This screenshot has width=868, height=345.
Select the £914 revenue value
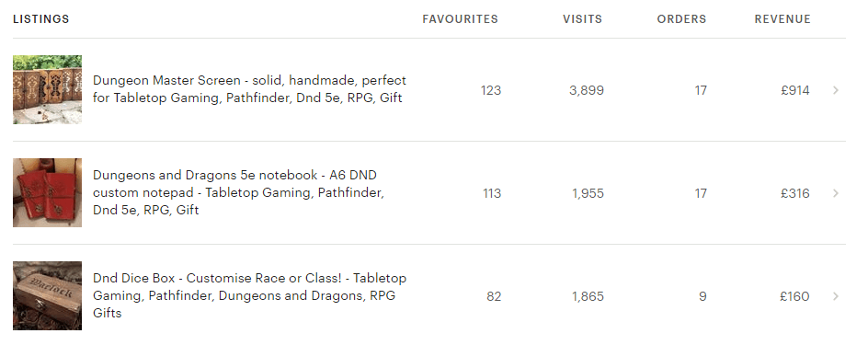click(x=795, y=90)
